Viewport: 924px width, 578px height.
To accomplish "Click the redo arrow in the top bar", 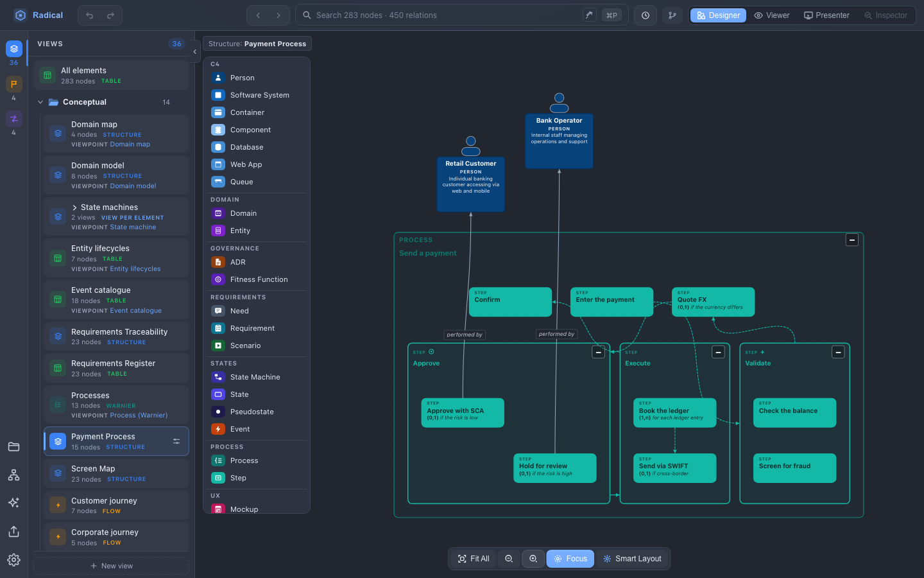I will point(110,15).
